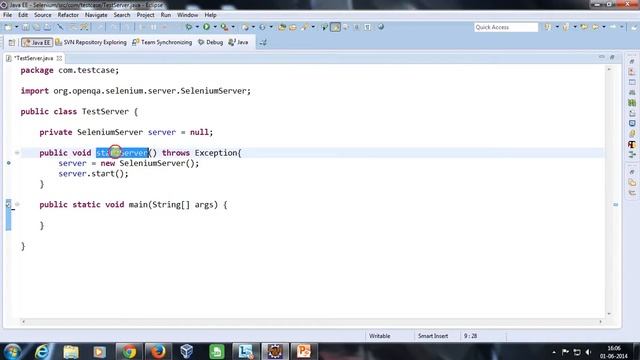Click the 'SeleniumServer' type in field declaration
This screenshot has height=360, width=640.
point(110,132)
